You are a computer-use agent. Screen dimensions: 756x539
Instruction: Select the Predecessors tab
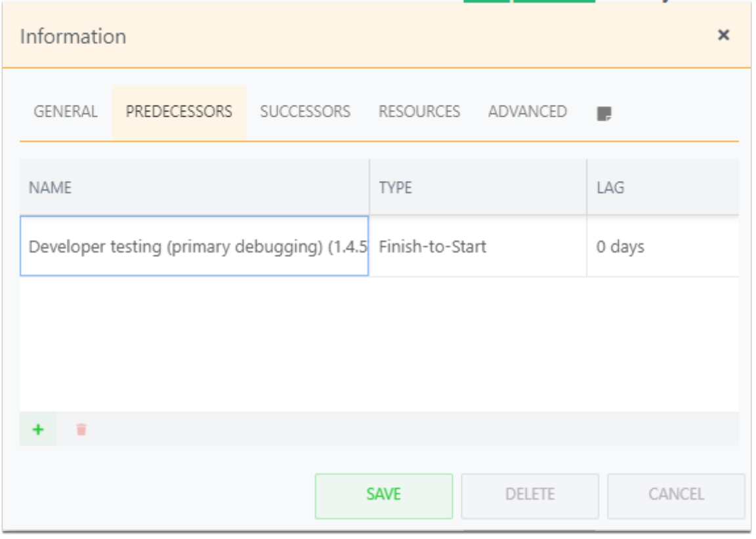179,111
